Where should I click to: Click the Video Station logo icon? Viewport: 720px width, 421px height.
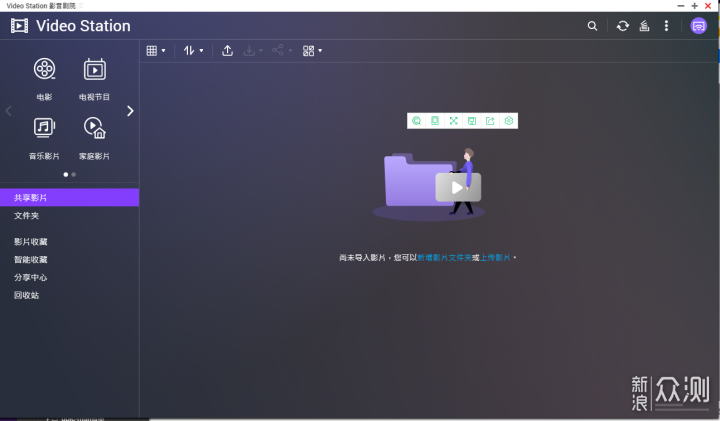tap(19, 26)
